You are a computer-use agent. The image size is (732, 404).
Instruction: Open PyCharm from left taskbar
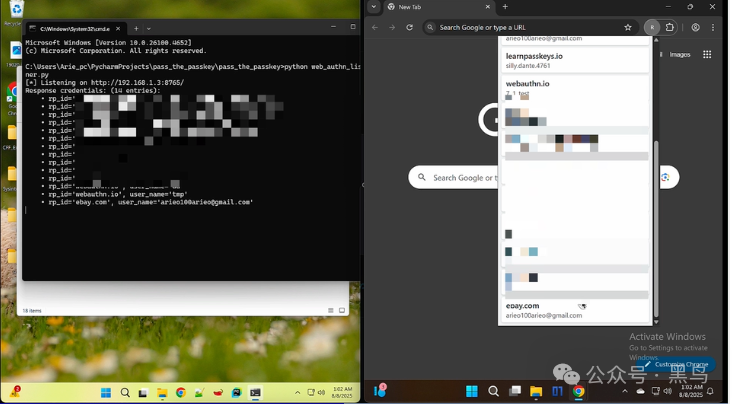[237, 393]
